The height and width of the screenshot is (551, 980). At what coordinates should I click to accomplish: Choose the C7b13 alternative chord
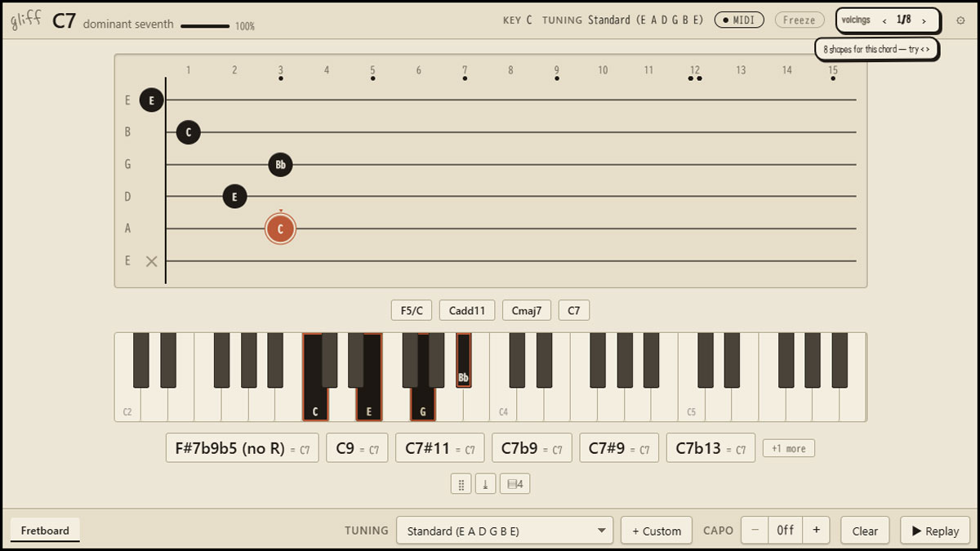710,448
